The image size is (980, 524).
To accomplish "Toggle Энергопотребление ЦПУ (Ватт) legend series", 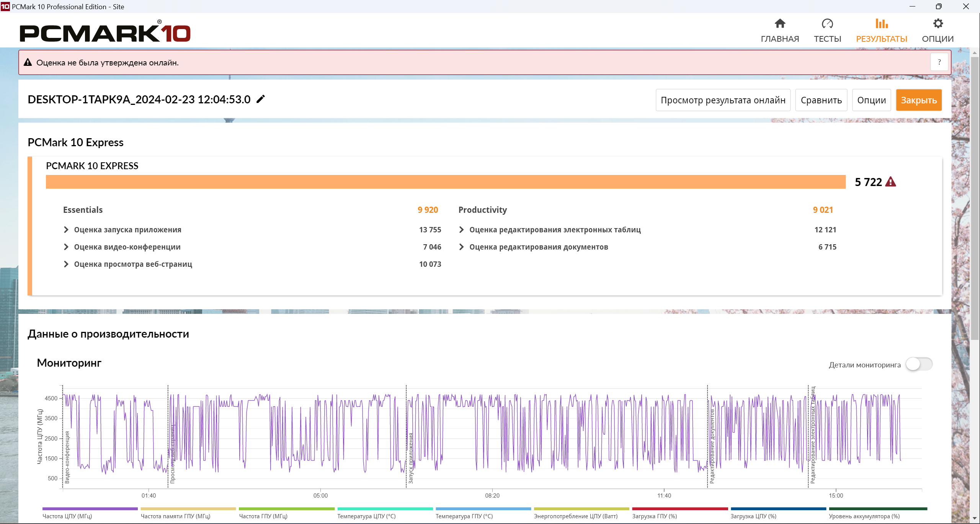I will coord(581,513).
